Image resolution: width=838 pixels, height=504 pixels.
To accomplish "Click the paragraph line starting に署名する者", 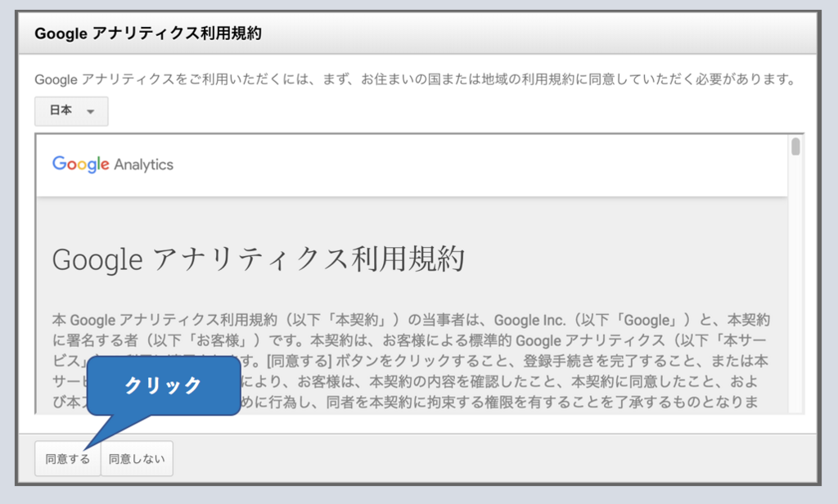I will (409, 340).
